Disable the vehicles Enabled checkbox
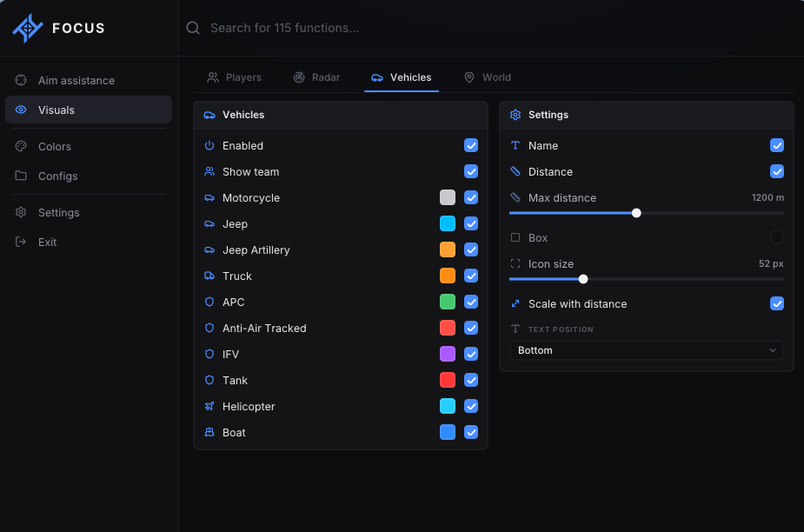This screenshot has width=804, height=532. coord(471,145)
